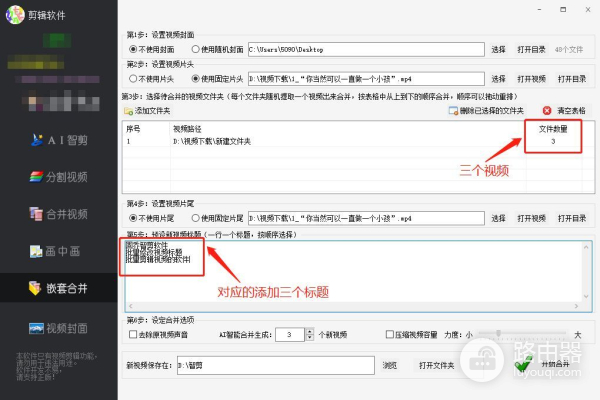Click the title box scroll-down arrow

tap(586, 296)
